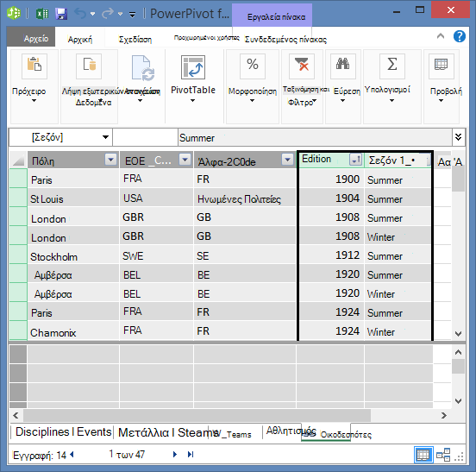
Task: Expand the [Σεζόν] column name box
Action: pyautogui.click(x=105, y=137)
